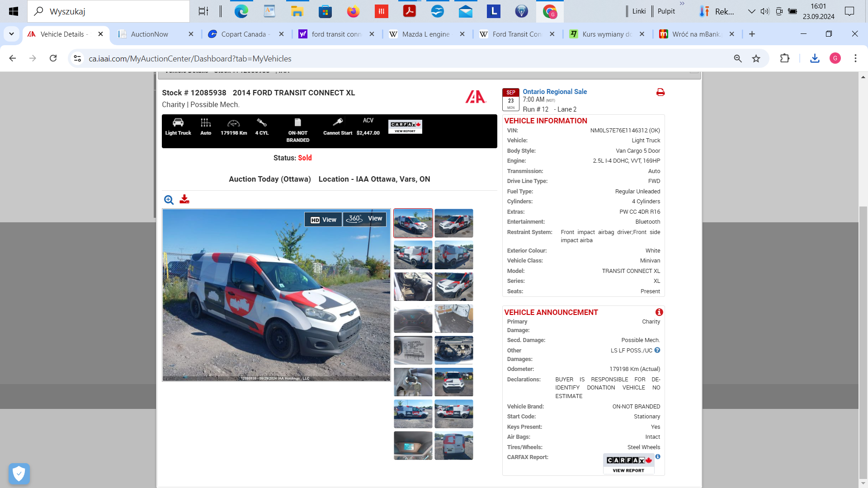Expand the hidden system tray icons chevron

point(751,11)
